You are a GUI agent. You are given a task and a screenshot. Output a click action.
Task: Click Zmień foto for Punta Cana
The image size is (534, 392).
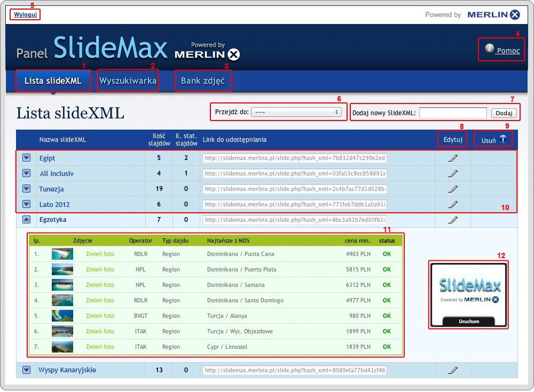pos(100,254)
